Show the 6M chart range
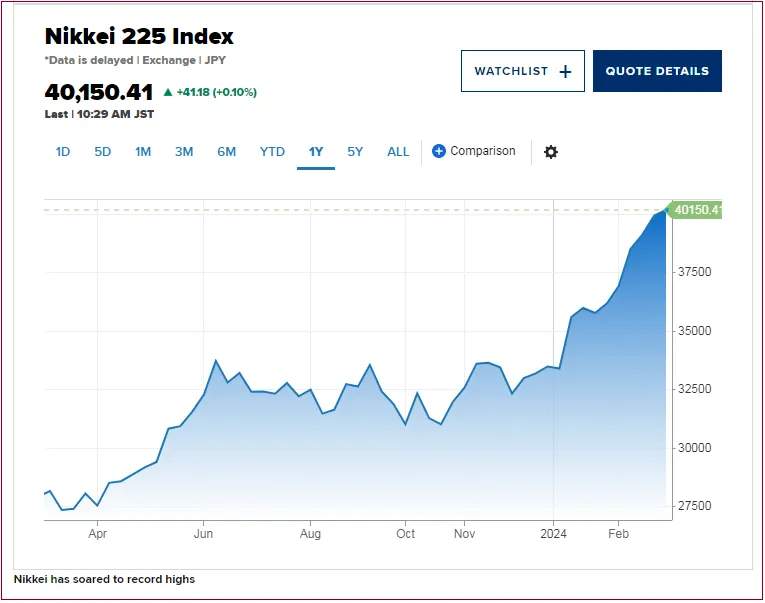Screen dimensions: 765x603 click(x=226, y=152)
